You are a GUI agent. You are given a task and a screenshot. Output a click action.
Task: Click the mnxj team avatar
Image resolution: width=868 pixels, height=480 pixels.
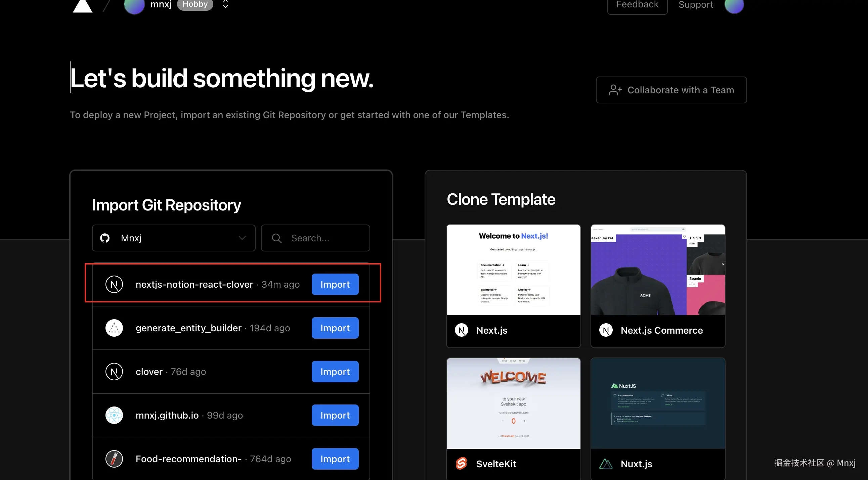tap(134, 6)
